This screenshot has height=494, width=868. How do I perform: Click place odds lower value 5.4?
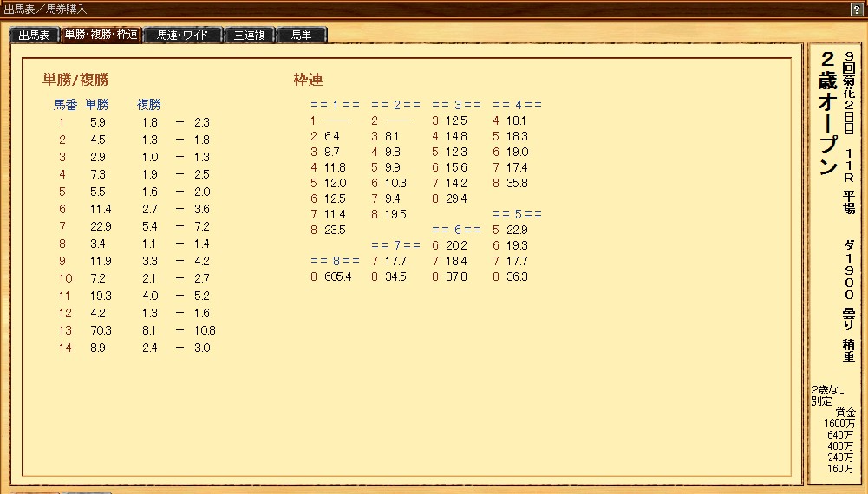[150, 226]
